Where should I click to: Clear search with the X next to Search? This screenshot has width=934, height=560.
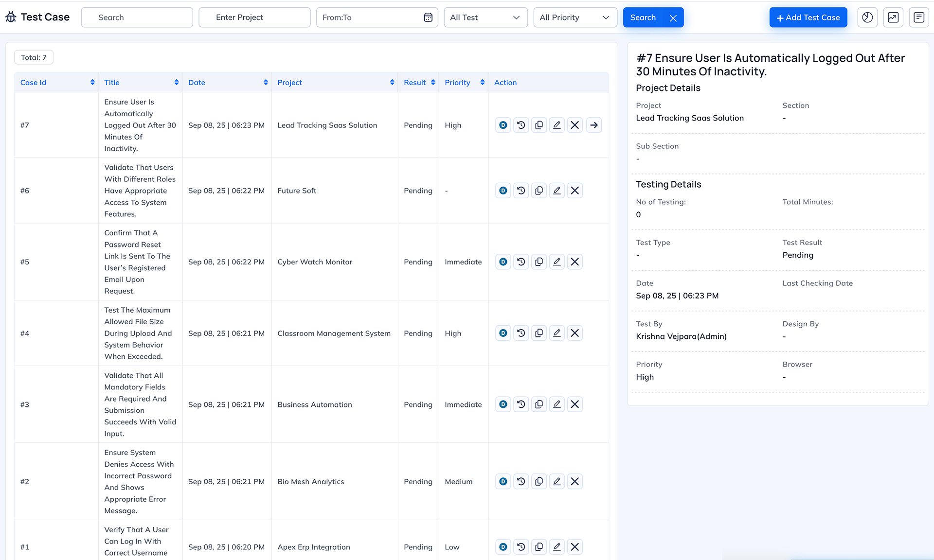click(x=673, y=18)
